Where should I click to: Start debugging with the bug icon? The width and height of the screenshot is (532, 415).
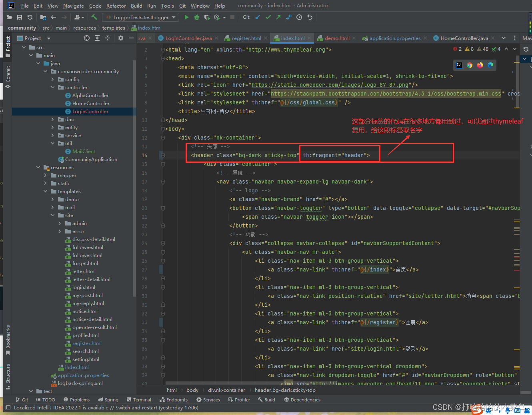pyautogui.click(x=197, y=17)
